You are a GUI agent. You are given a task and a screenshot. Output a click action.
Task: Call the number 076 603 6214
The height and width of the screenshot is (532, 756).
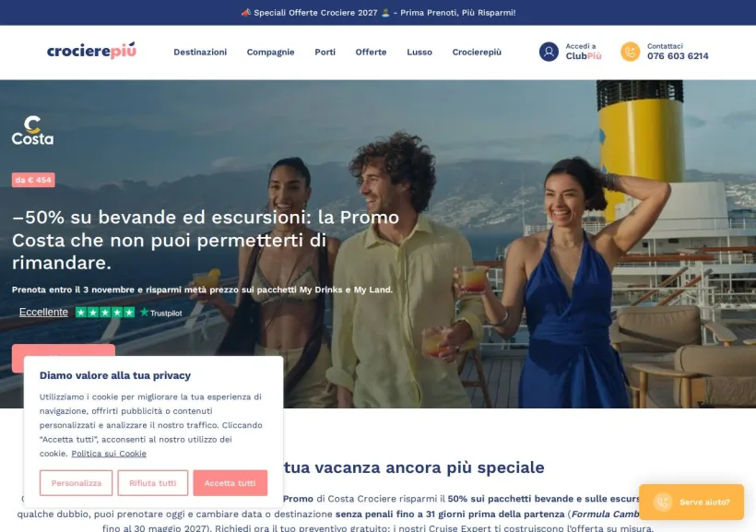pyautogui.click(x=678, y=56)
